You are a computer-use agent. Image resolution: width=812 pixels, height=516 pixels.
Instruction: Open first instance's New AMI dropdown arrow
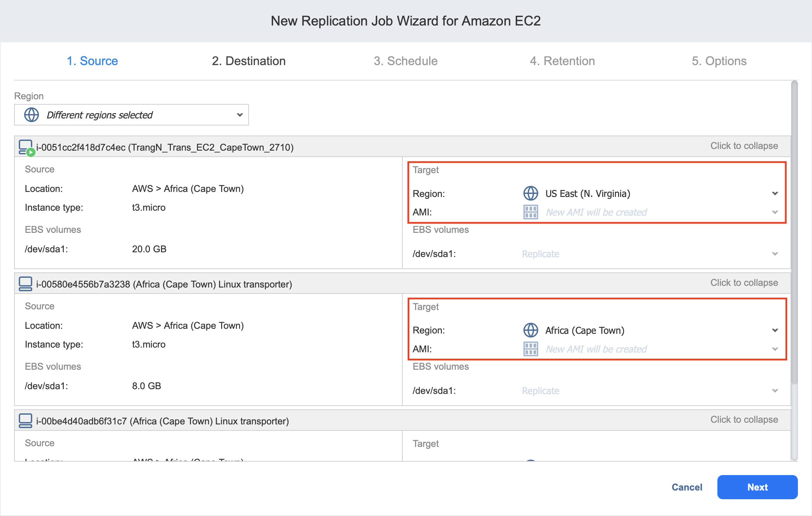[x=775, y=212]
